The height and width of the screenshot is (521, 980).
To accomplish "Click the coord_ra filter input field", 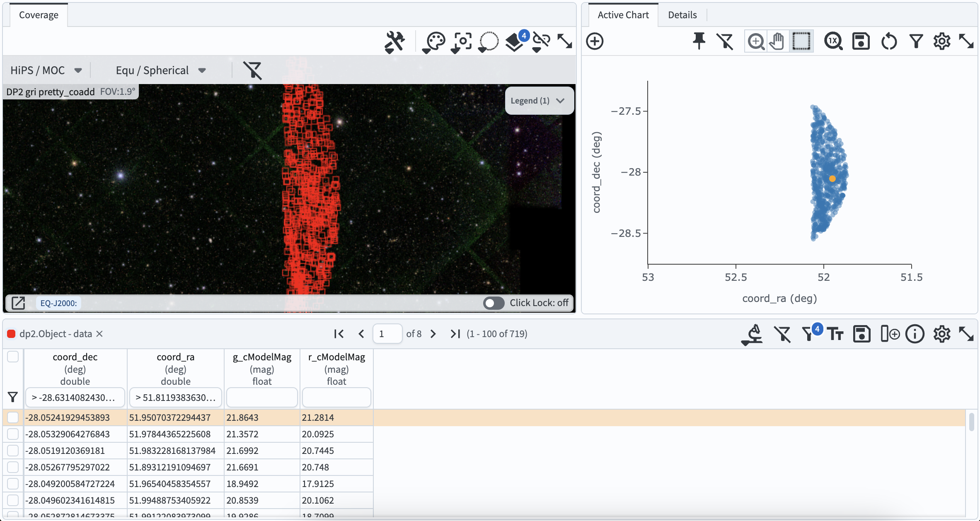I will 176,398.
